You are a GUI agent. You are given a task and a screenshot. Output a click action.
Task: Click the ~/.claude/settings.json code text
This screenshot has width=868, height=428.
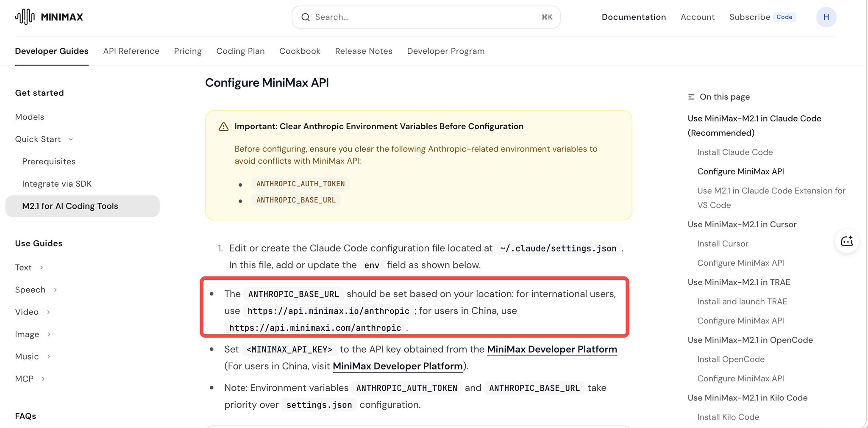558,249
